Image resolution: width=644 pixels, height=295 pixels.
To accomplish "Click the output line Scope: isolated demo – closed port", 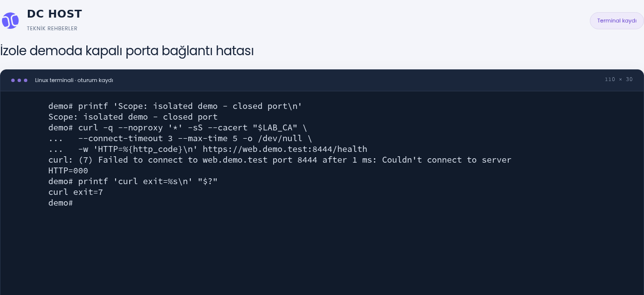I will [133, 117].
